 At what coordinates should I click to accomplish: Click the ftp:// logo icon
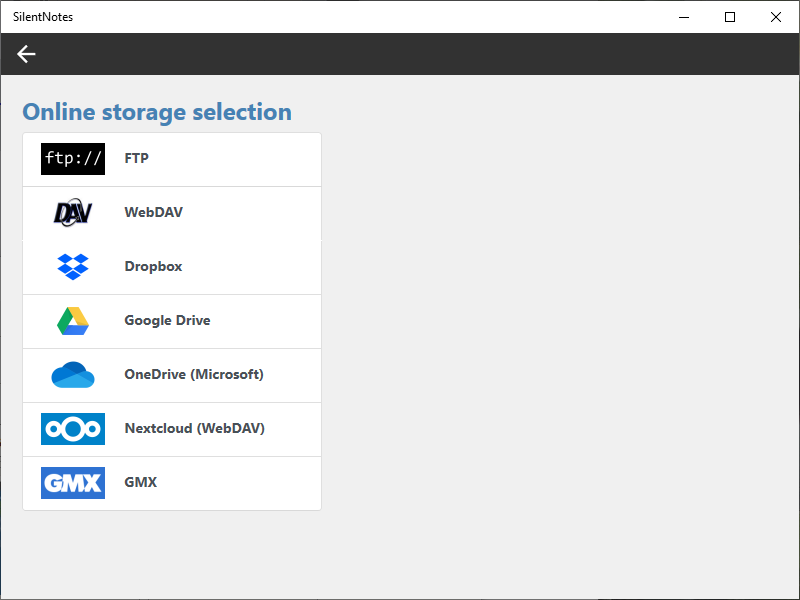(73, 159)
